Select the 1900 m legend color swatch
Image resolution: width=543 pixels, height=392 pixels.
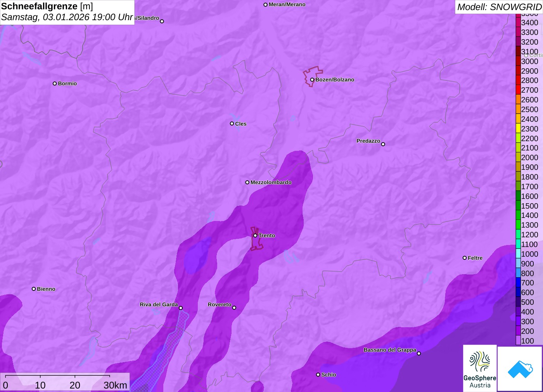point(518,167)
